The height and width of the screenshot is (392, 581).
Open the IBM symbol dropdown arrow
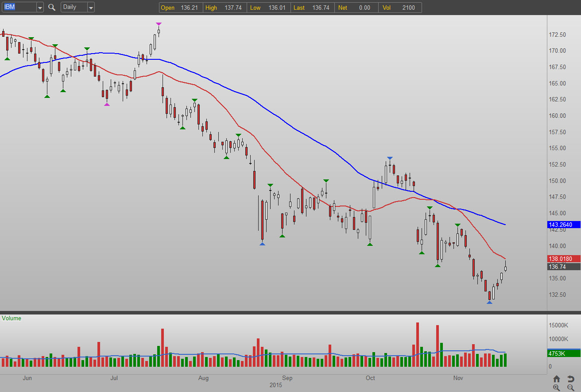tap(40, 7)
